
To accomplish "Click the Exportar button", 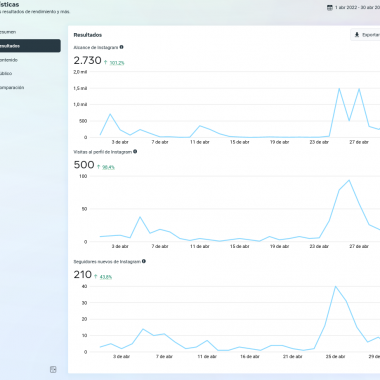I will 365,35.
